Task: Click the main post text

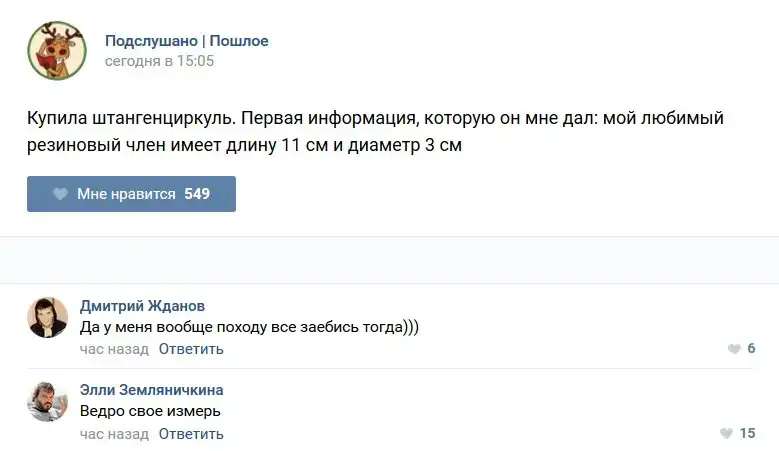Action: tap(375, 132)
